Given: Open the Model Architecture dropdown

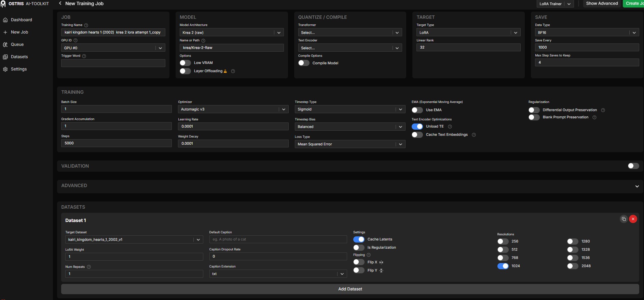Looking at the screenshot, I should 232,32.
